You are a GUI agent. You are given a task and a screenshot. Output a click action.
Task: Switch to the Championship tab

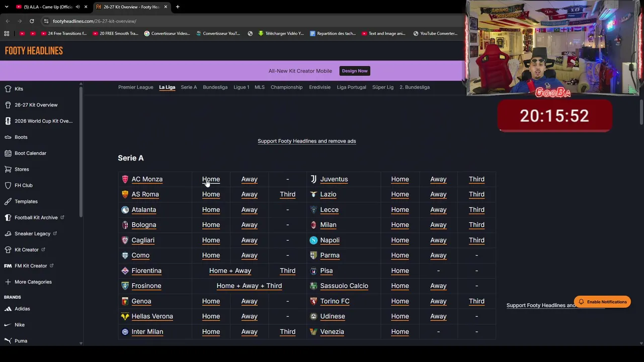pos(287,87)
